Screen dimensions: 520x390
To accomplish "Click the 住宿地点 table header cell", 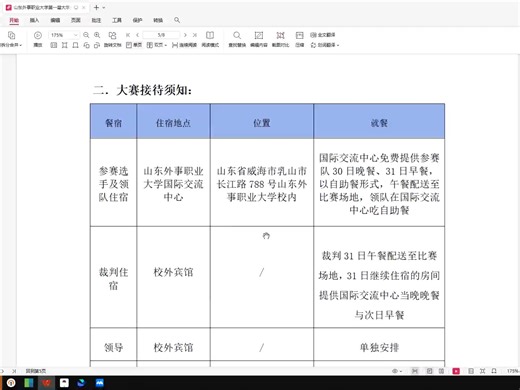I will (173, 121).
